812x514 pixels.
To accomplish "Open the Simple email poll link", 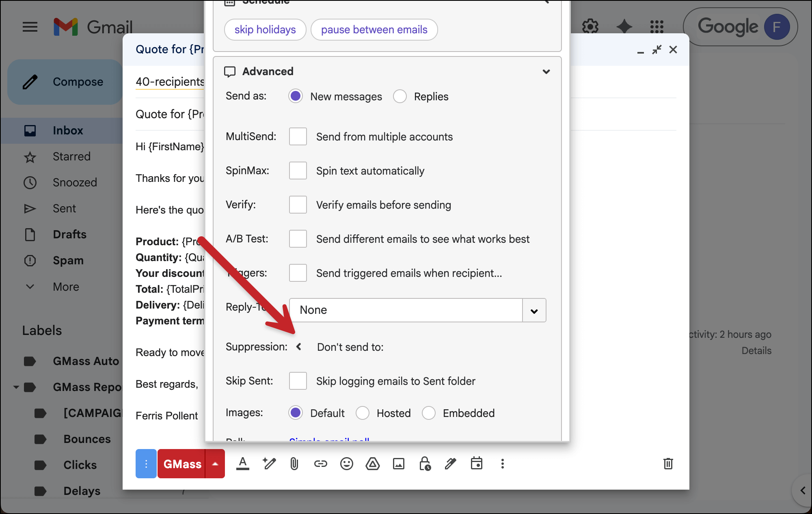I will (x=329, y=441).
